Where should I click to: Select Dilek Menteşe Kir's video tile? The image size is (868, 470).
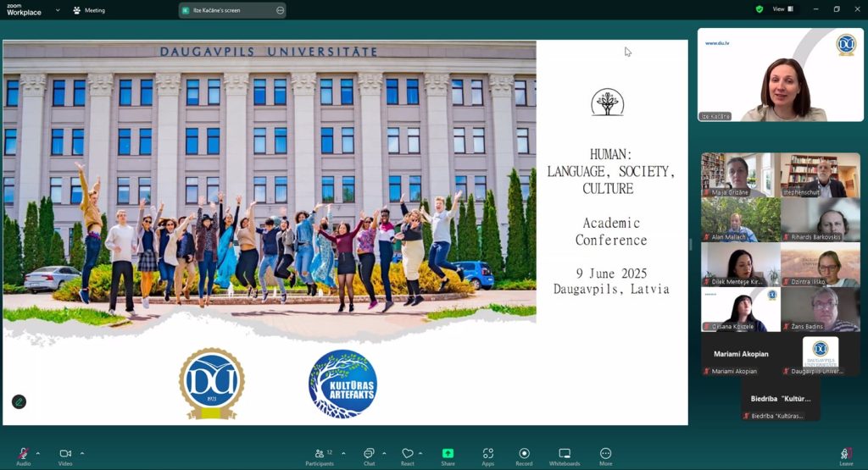[741, 264]
